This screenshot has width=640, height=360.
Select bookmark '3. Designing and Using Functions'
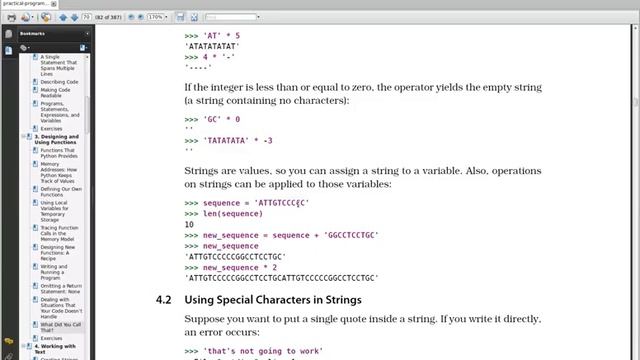click(56, 140)
